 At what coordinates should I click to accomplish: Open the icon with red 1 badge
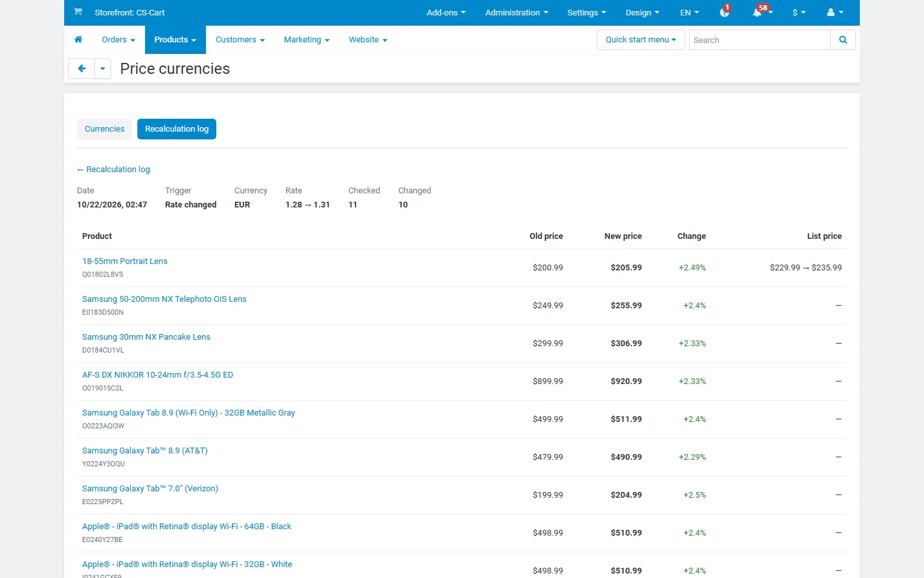pos(725,12)
